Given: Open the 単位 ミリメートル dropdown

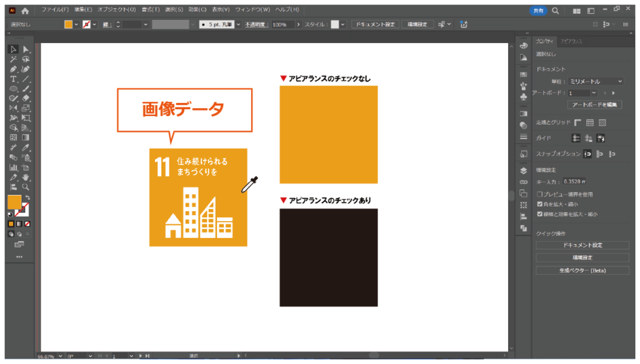Looking at the screenshot, I should coord(596,82).
